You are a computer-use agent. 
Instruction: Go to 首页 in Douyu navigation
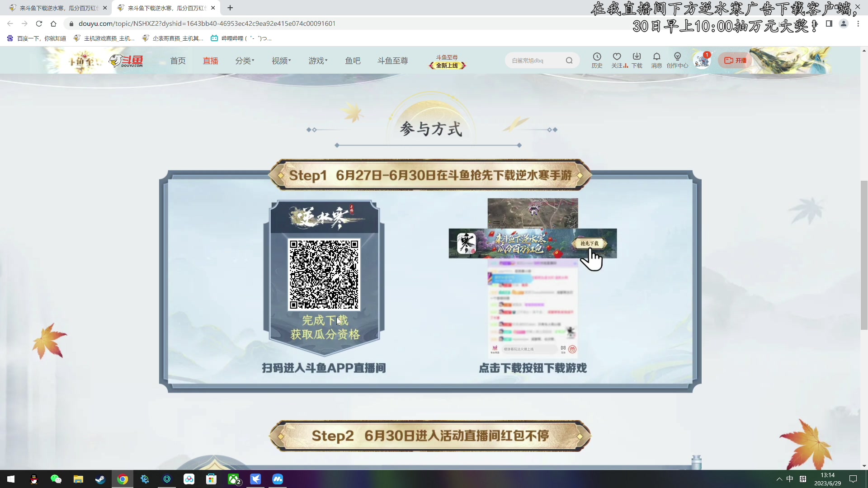(178, 61)
